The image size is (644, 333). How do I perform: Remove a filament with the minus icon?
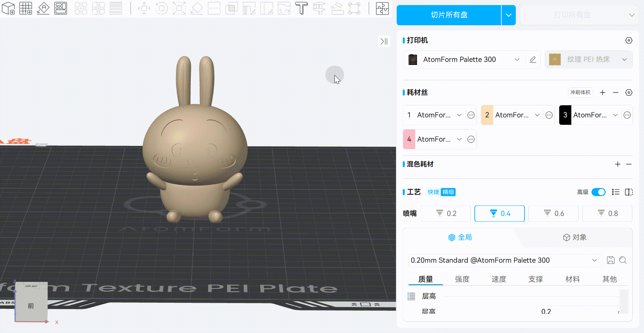click(616, 92)
